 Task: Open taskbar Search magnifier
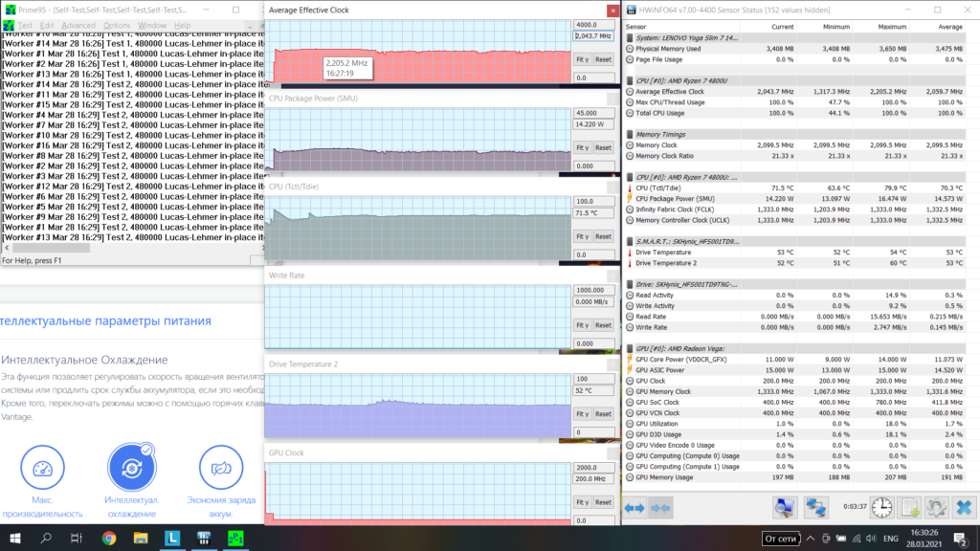pos(46,538)
